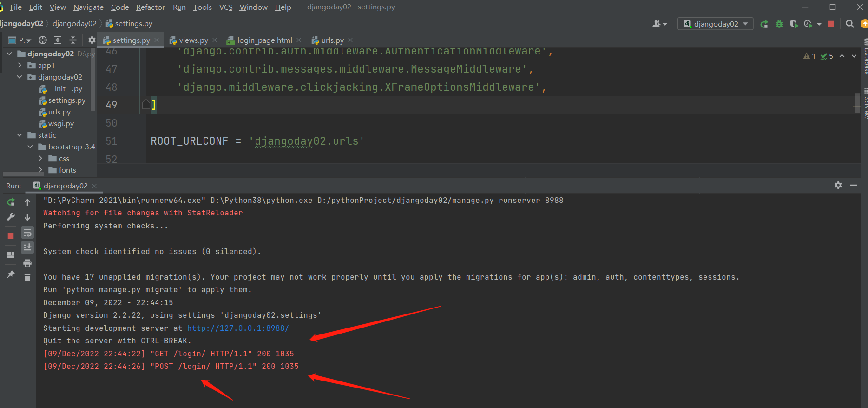Switch to the views.py editor tab
Image resolution: width=868 pixels, height=408 pixels.
(193, 40)
